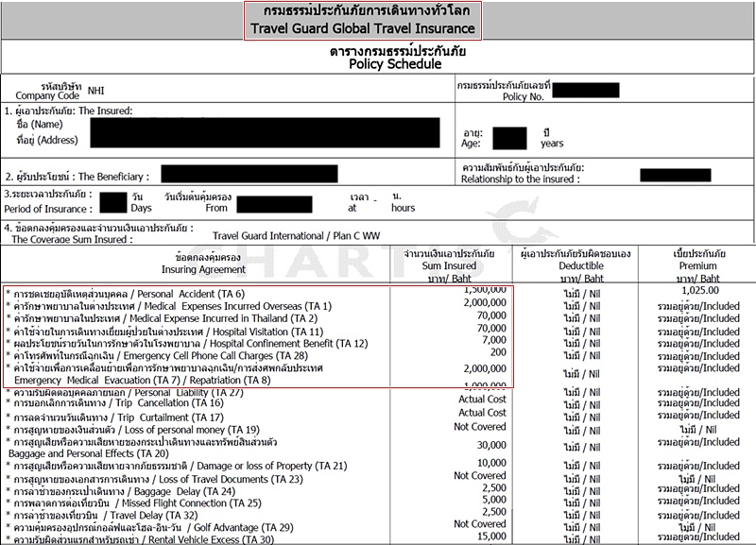The width and height of the screenshot is (756, 545).
Task: Click the Personal Accident (TA 6) row
Action: (x=126, y=294)
